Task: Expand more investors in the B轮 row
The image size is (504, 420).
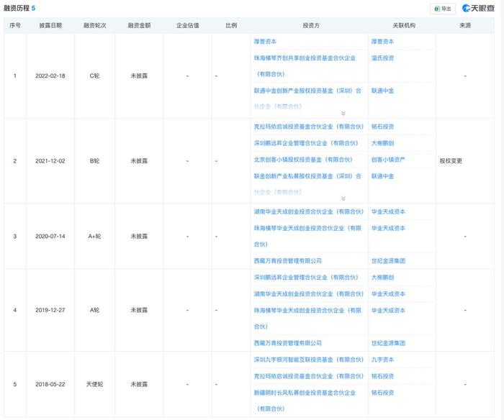Action: point(343,198)
